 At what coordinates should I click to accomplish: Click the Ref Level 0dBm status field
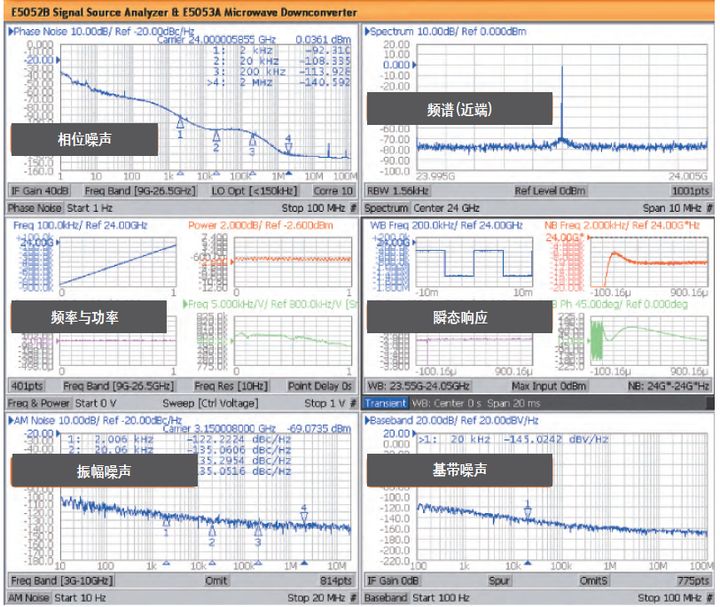550,191
